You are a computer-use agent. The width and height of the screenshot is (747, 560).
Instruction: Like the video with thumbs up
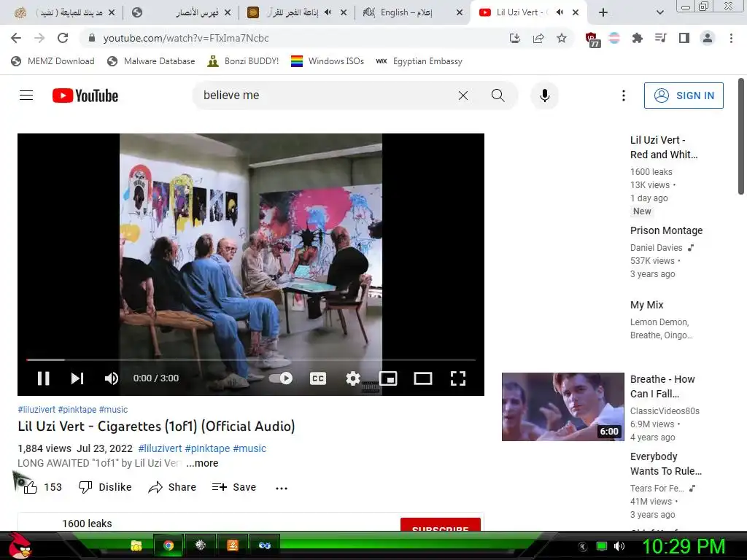(x=30, y=487)
